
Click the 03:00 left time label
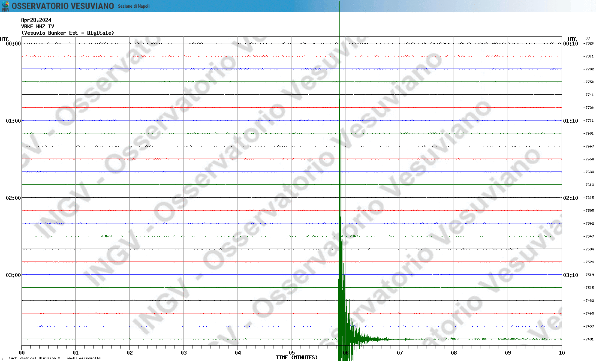click(13, 275)
